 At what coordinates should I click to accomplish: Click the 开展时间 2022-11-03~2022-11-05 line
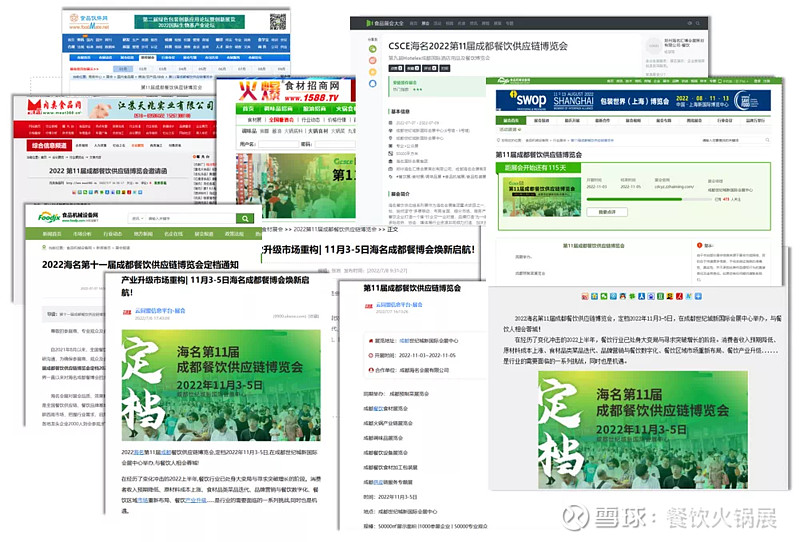coord(412,355)
